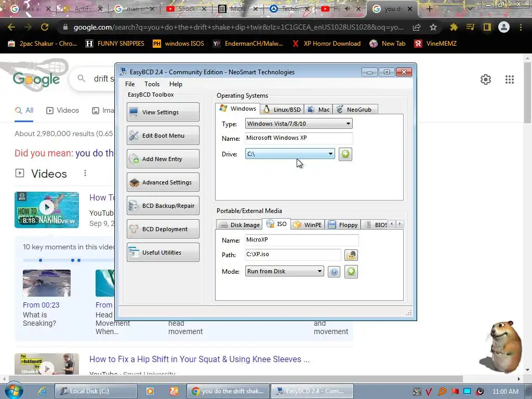
Task: Open EndermanCH/Malw... bookmark
Action: coord(248,44)
